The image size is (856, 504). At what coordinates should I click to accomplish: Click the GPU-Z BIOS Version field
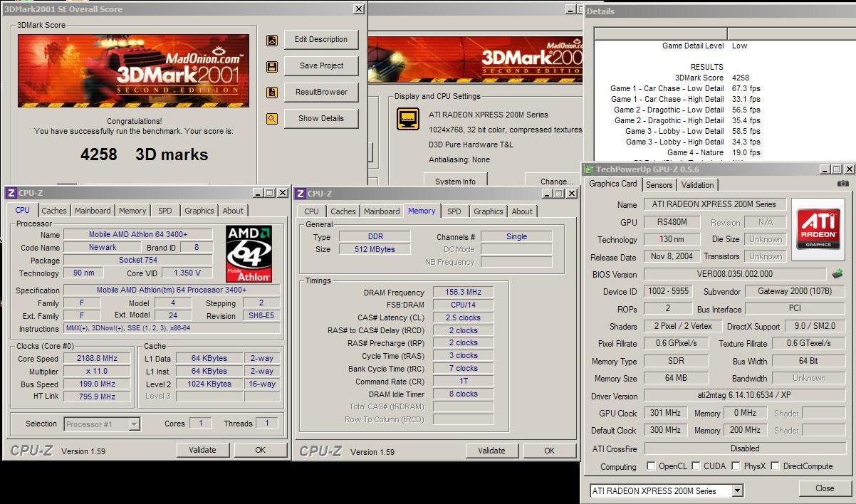pyautogui.click(x=734, y=274)
